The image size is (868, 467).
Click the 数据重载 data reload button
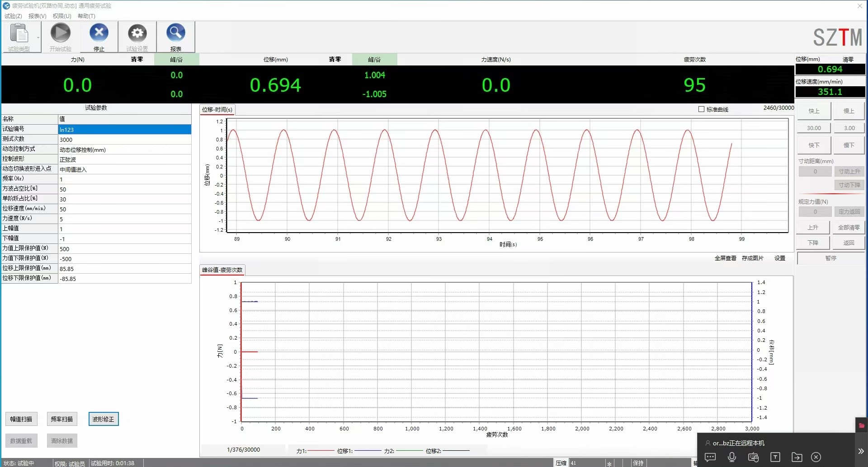[x=21, y=441]
